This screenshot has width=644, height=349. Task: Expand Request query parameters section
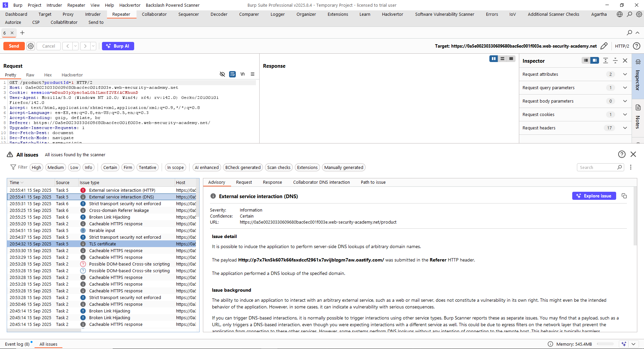[625, 88]
